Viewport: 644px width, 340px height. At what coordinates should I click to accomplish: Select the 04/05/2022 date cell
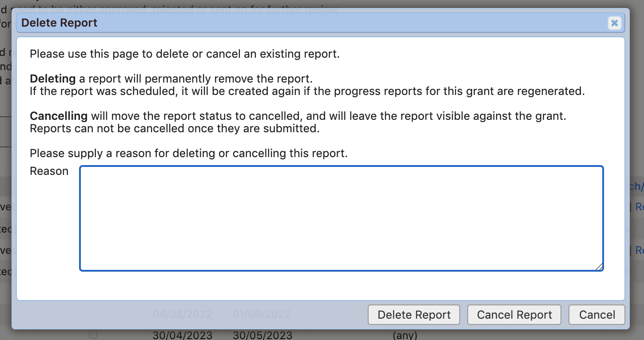182,315
